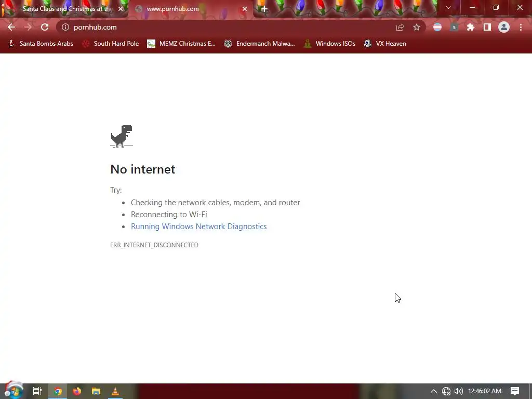Bookmark this tab with the star
Viewport: 532px width, 399px height.
click(417, 27)
